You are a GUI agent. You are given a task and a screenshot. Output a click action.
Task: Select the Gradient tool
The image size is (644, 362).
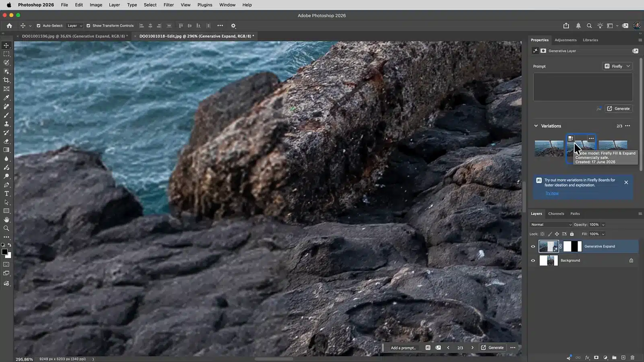coord(6,150)
